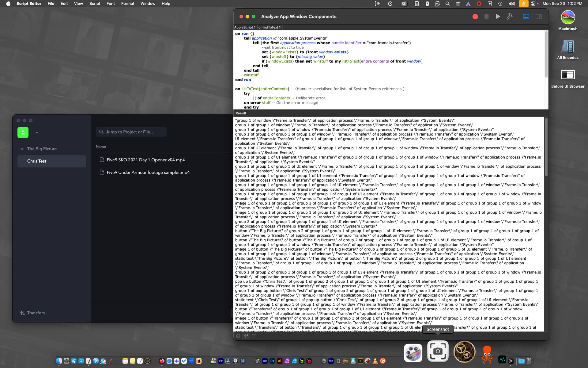Open After Effects from the Dock
This screenshot has width=588, height=368.
(265, 361)
